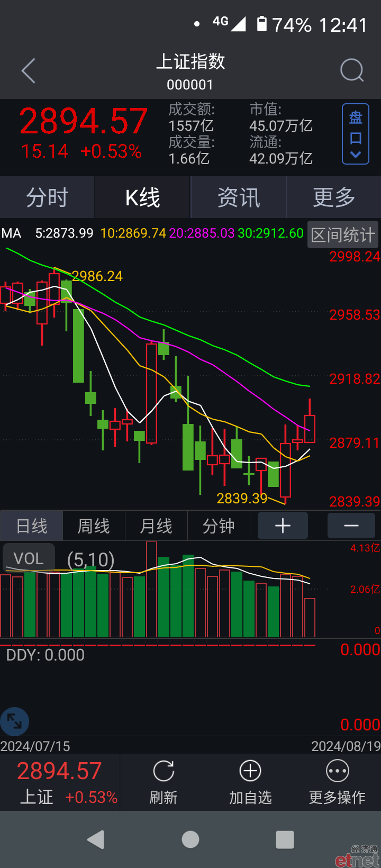
Task: Zoom out chart with minus button
Action: [351, 526]
